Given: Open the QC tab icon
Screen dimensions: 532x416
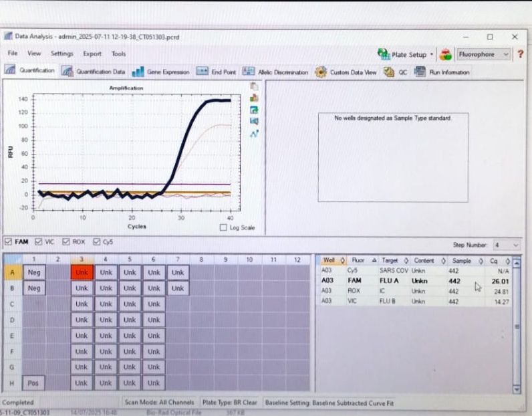Looking at the screenshot, I should [389, 72].
